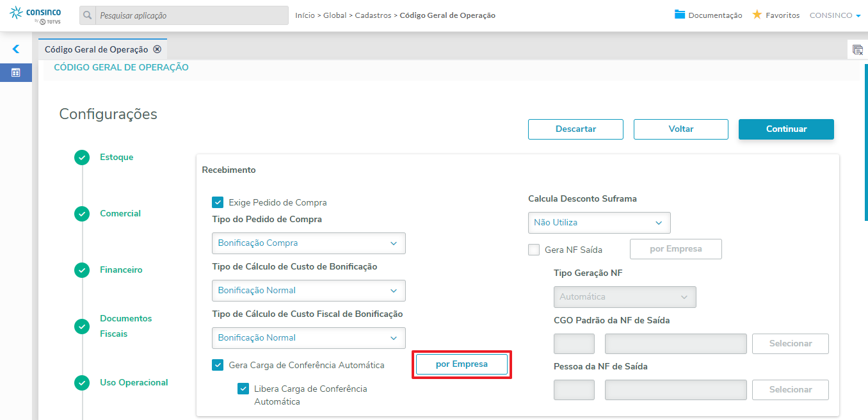Select the Estoque step checkmark
The height and width of the screenshot is (420, 868).
tap(82, 157)
